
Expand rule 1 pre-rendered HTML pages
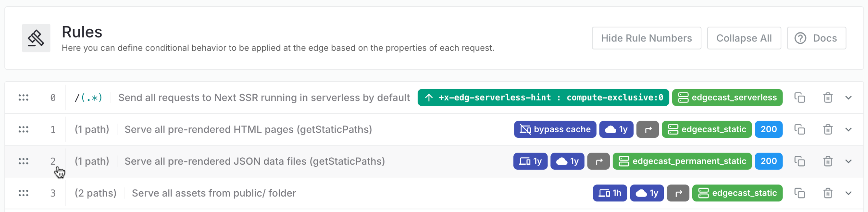tap(848, 129)
